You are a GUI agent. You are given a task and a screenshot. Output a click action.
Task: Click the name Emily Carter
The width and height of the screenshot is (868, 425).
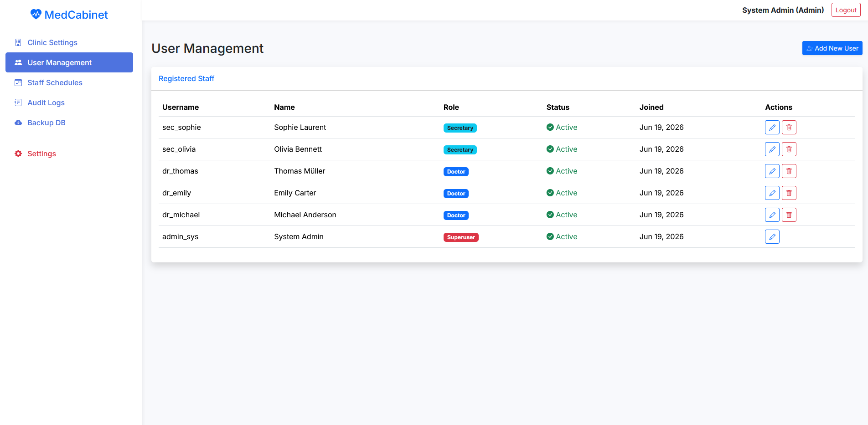point(295,193)
